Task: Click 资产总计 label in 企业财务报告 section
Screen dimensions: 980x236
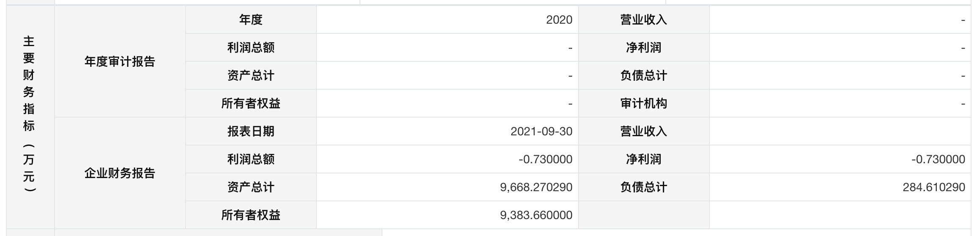Action: pyautogui.click(x=251, y=187)
